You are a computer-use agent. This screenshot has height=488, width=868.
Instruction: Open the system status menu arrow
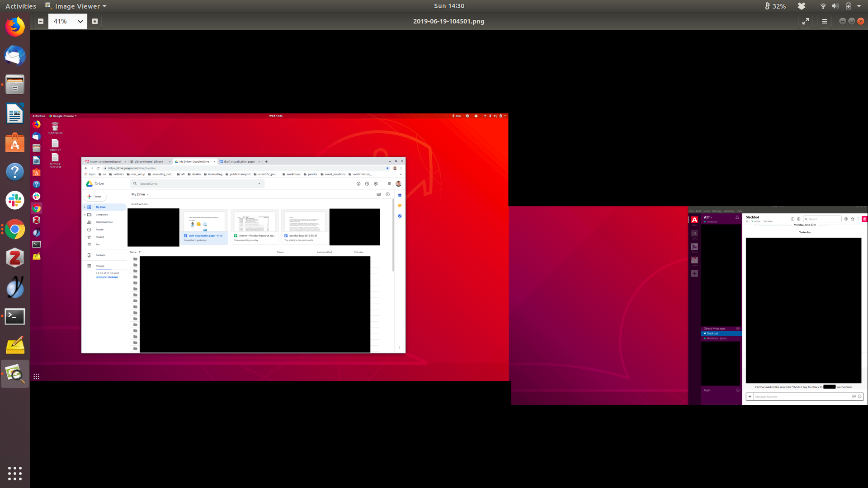tap(859, 6)
